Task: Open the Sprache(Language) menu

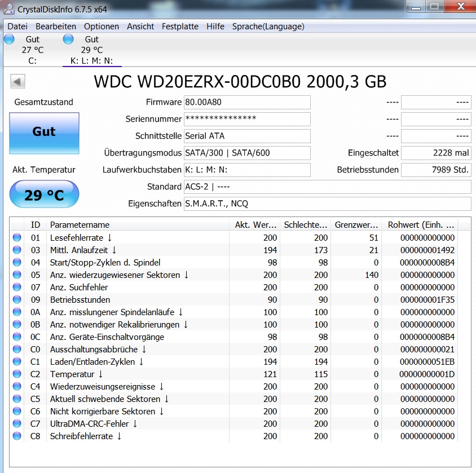Action: pyautogui.click(x=268, y=26)
